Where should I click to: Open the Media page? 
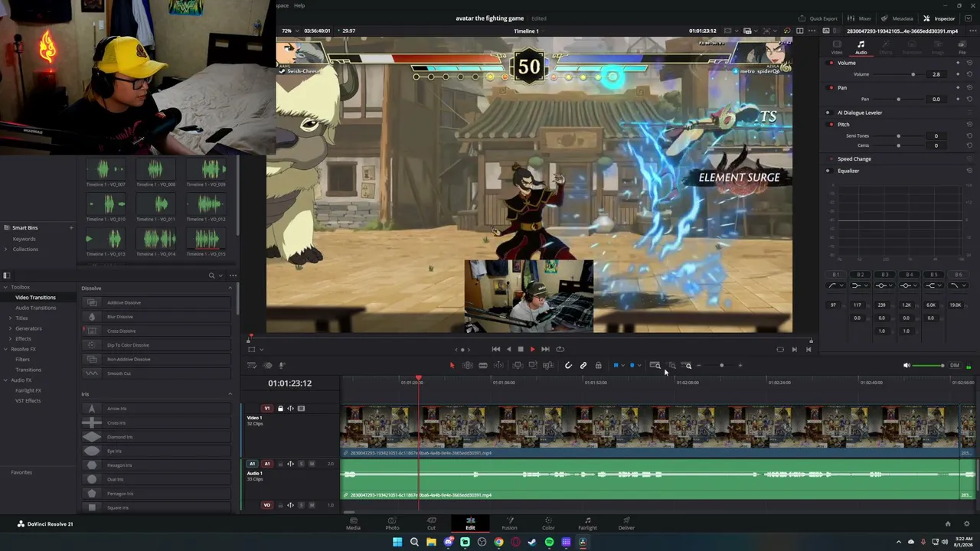pyautogui.click(x=353, y=523)
